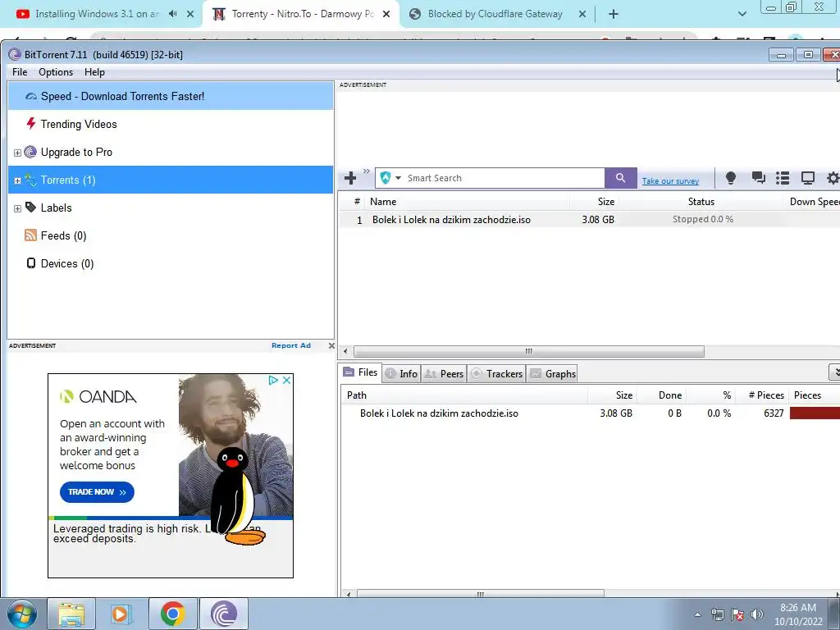
Task: Open a new Chrome tab with plus
Action: [x=614, y=15]
